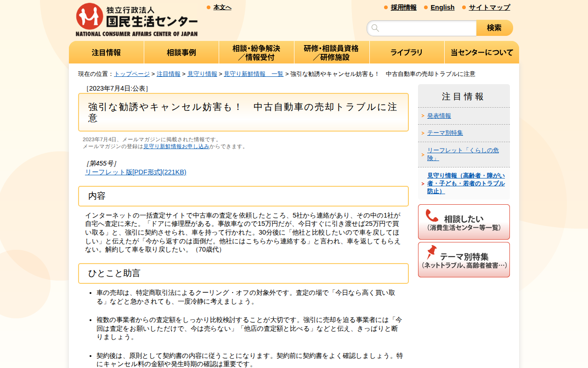Open 相談・紛争解決／情報受付 navigation tab
This screenshot has height=368, width=588.
(x=256, y=52)
